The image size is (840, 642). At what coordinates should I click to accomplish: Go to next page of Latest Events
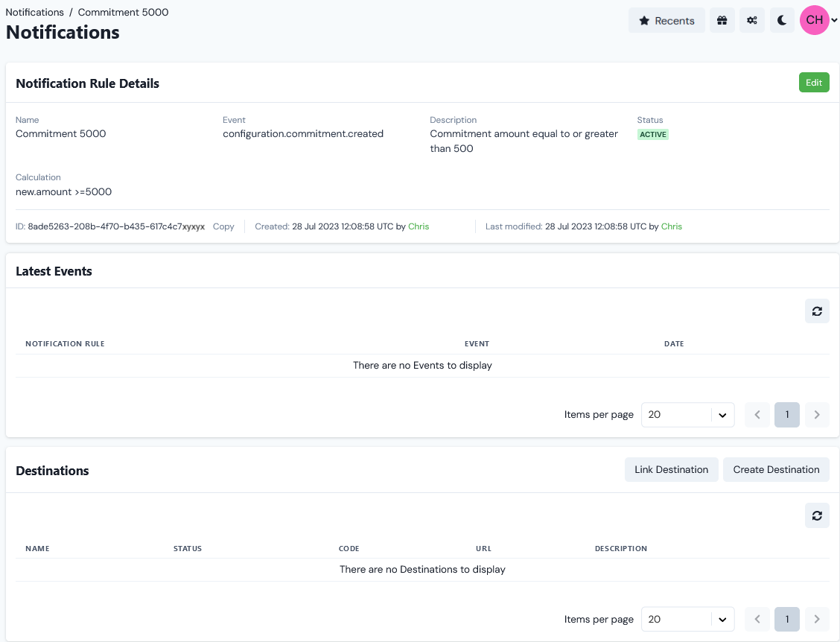817,415
